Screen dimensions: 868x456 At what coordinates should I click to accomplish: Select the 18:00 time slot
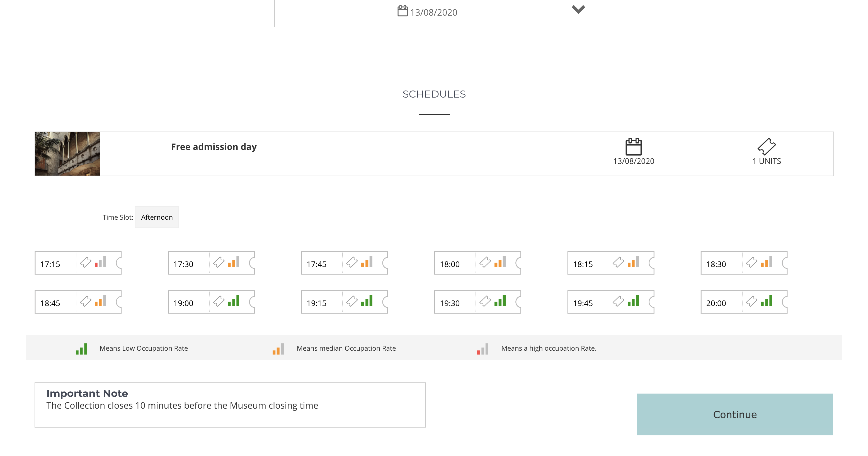point(477,263)
